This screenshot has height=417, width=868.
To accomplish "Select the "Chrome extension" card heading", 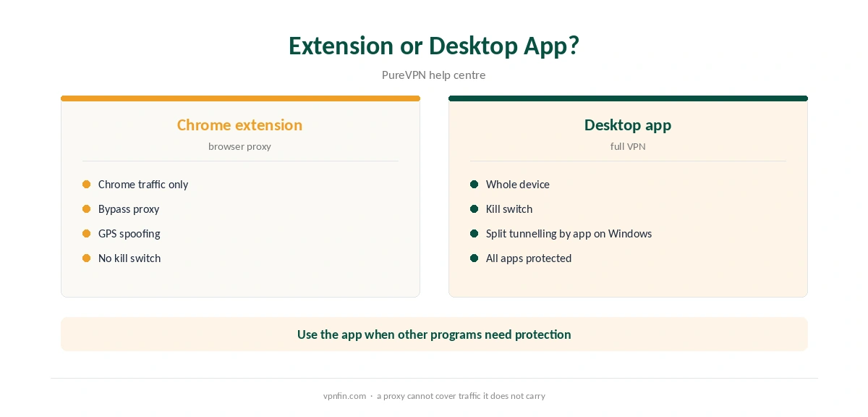I will 239,125.
